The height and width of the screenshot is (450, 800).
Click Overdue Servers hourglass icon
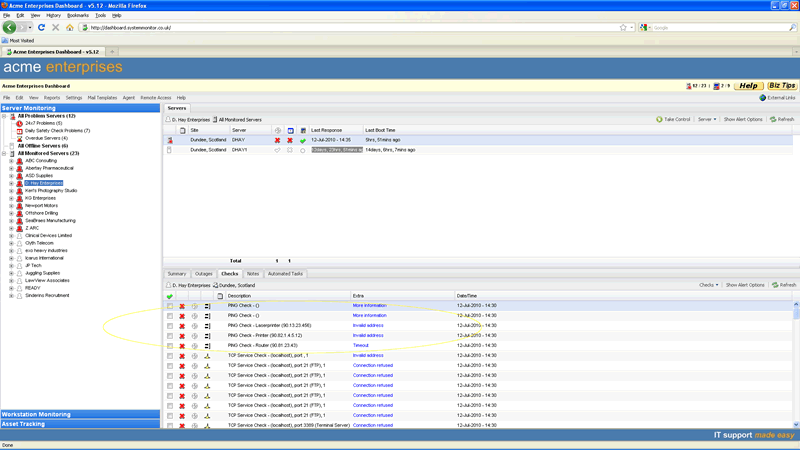19,138
